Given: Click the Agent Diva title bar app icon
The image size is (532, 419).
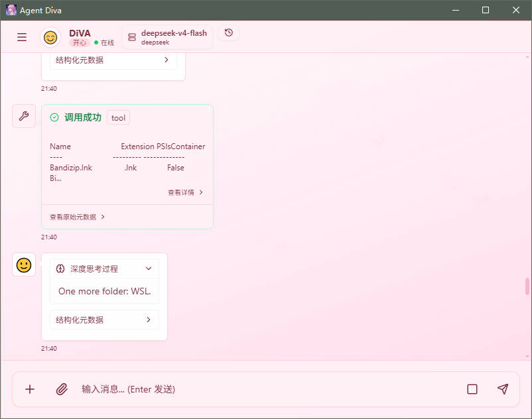Looking at the screenshot, I should click(11, 10).
